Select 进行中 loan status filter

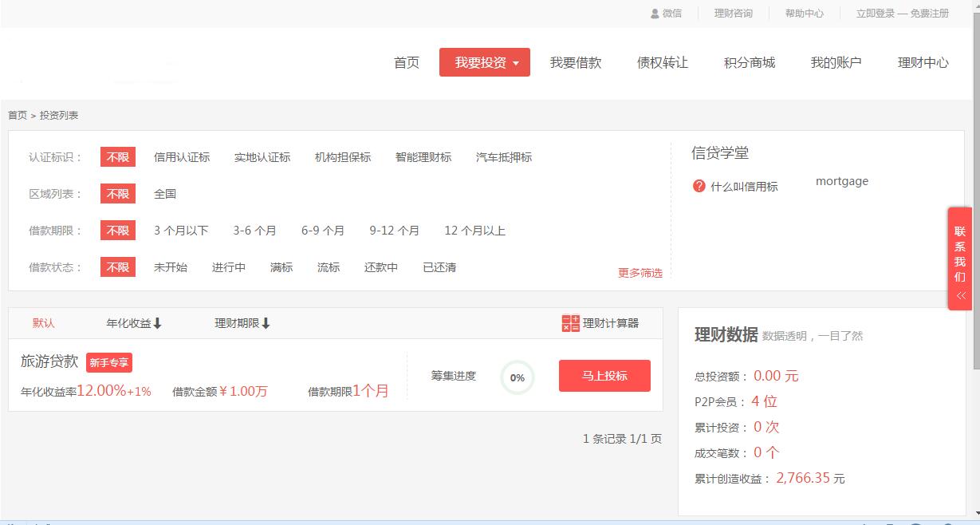(229, 267)
